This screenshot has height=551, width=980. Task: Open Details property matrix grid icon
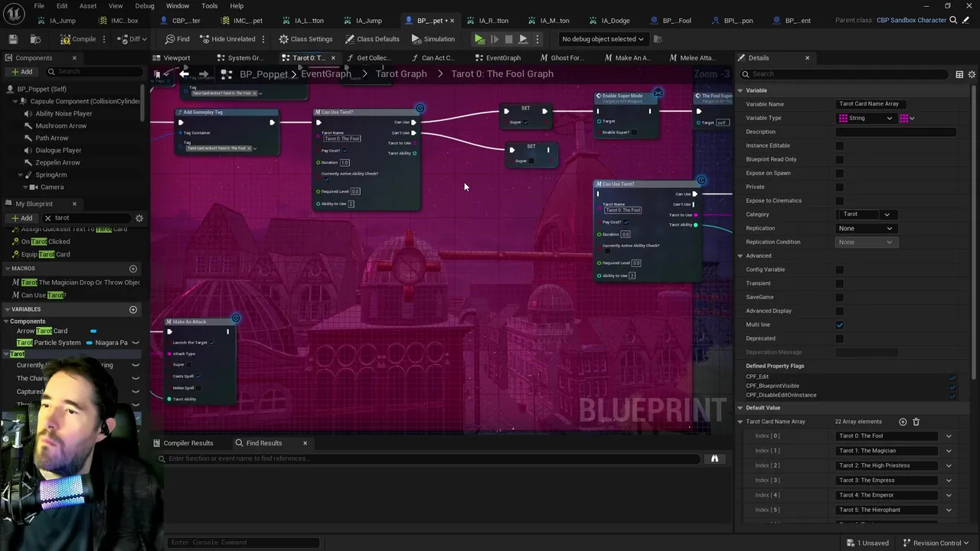pos(959,74)
